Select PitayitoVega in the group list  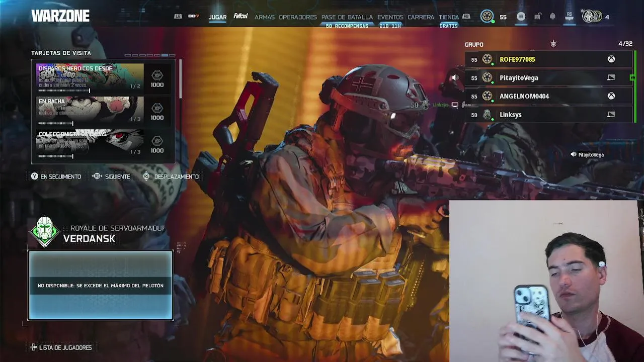[548, 78]
